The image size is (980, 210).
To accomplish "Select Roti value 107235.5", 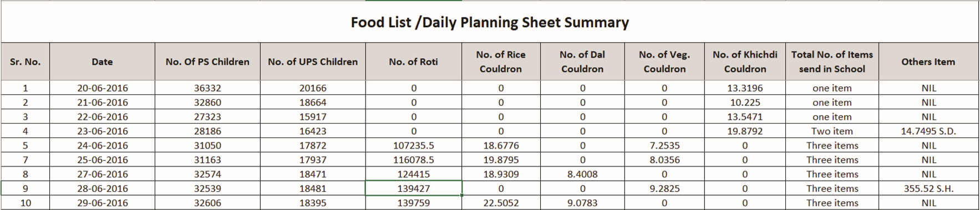I will [x=413, y=146].
